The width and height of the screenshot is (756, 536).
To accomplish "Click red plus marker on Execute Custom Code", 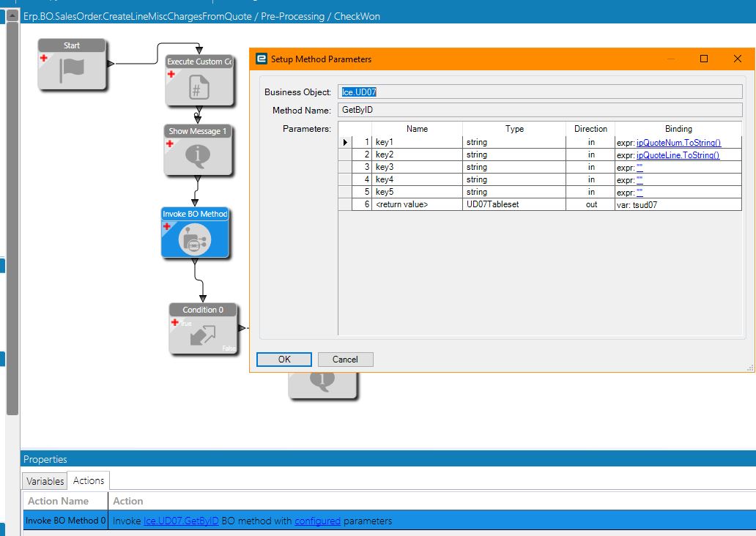I will point(171,74).
